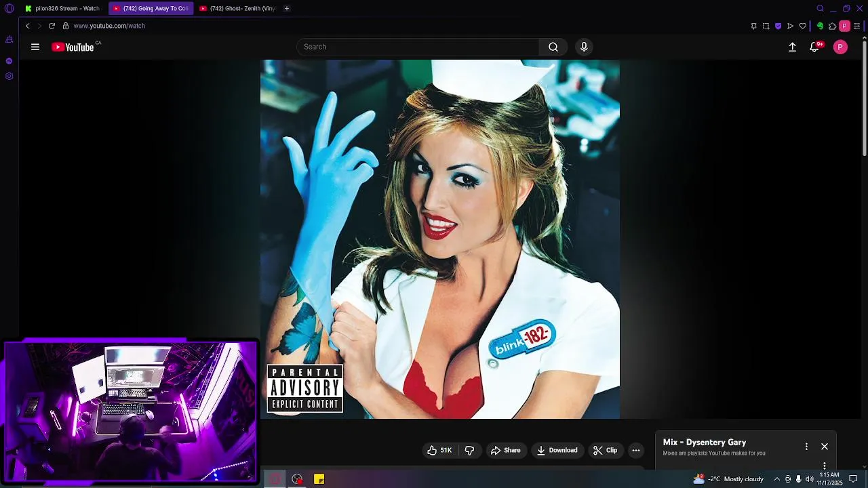Open more actions ellipsis beside Clip
This screenshot has height=488, width=868.
636,450
